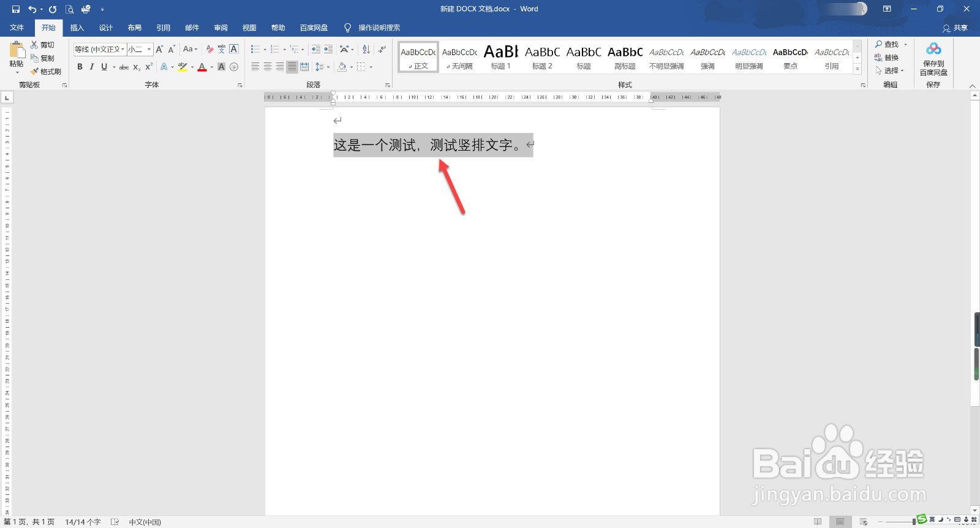Toggle Bold formatting
980x528 pixels.
coord(80,67)
